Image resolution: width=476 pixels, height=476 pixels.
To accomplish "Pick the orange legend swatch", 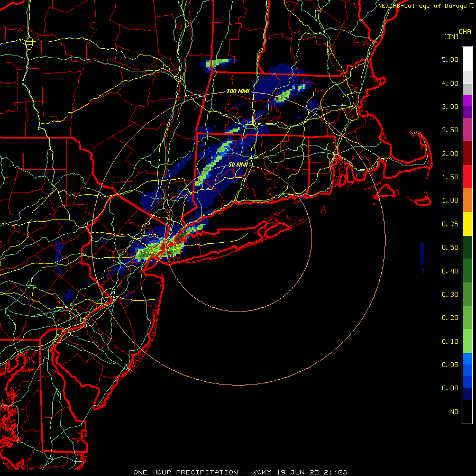I will 467,200.
